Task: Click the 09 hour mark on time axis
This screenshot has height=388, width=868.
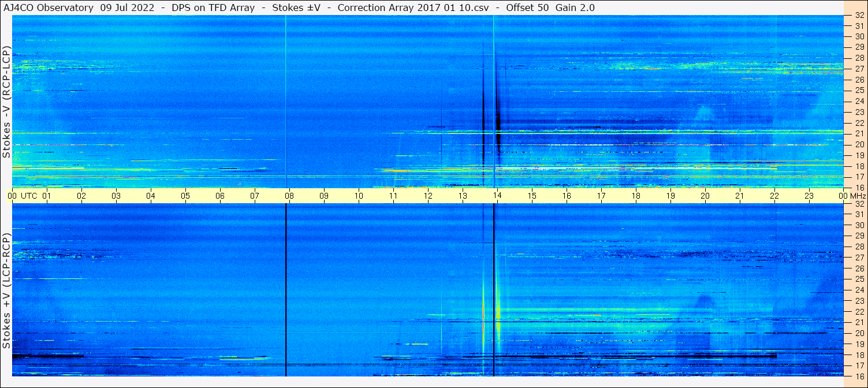Action: pos(324,196)
